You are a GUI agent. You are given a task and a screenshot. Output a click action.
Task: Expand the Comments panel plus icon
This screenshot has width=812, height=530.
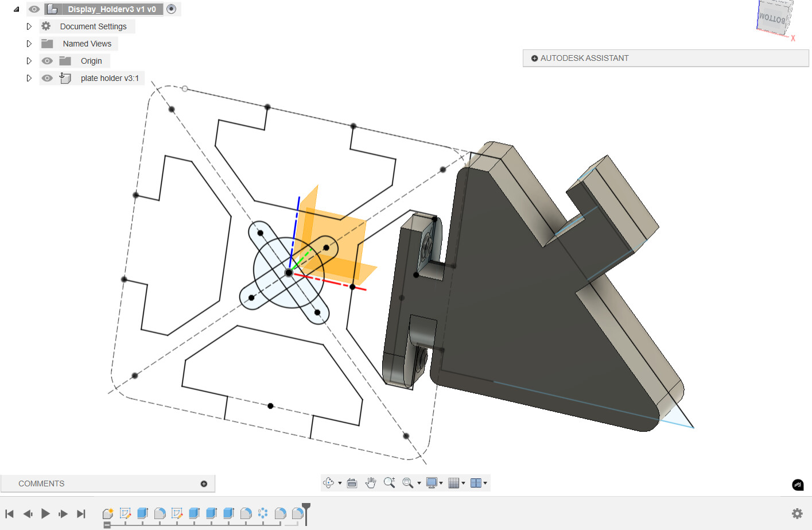[204, 484]
